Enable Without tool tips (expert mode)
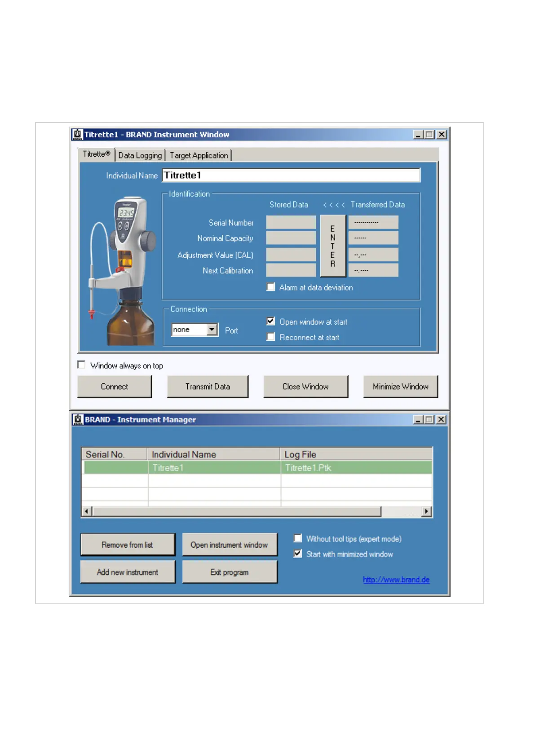This screenshot has height=756, width=535. click(298, 538)
